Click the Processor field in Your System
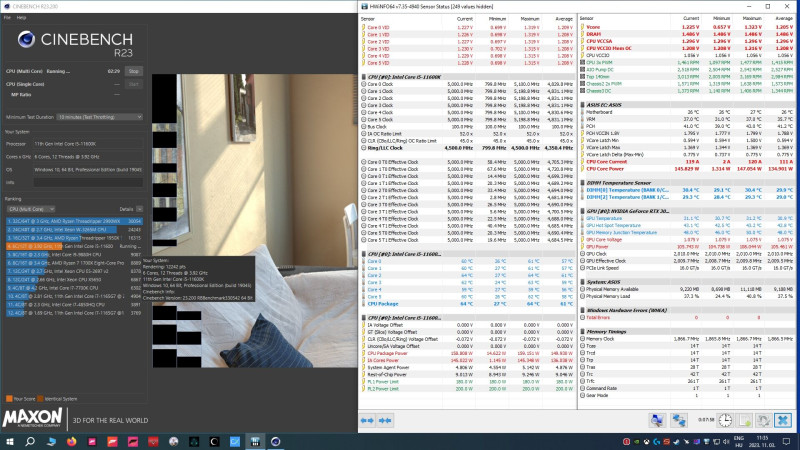Image resolution: width=800 pixels, height=450 pixels. (x=88, y=144)
